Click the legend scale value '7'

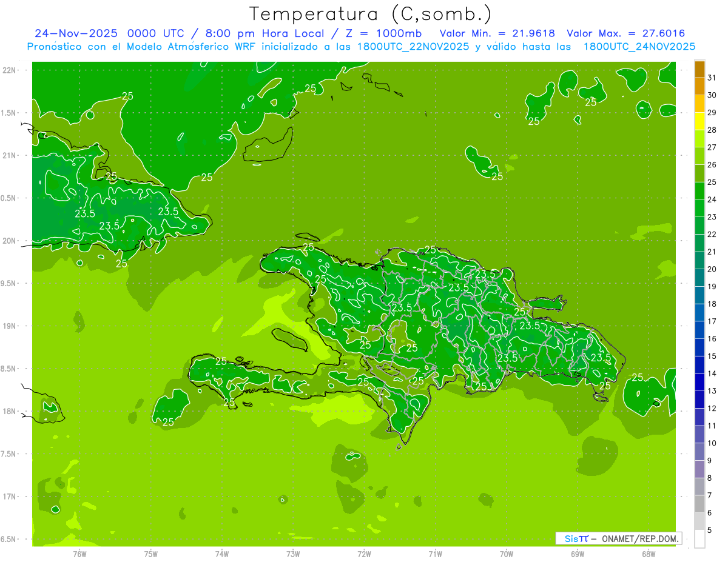[710, 495]
